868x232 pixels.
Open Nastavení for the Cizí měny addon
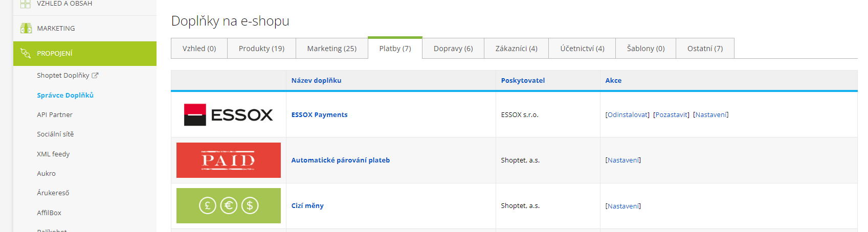click(x=623, y=206)
